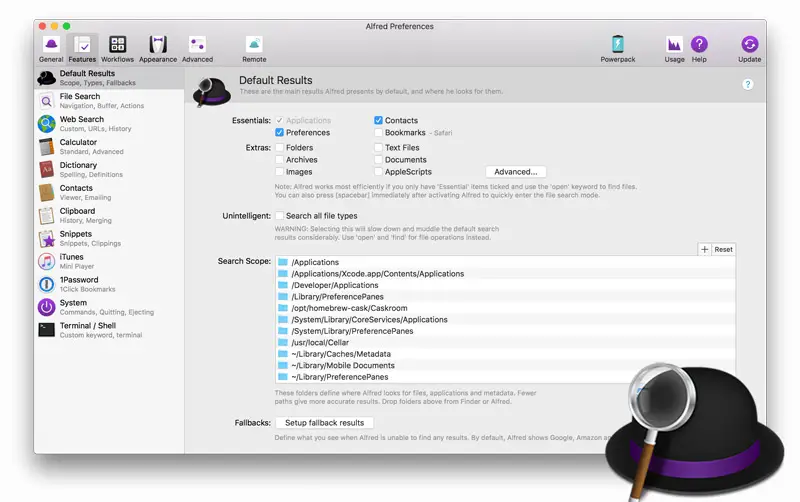Image resolution: width=800 pixels, height=502 pixels.
Task: Open the Contacts feature in sidebar
Action: click(109, 193)
